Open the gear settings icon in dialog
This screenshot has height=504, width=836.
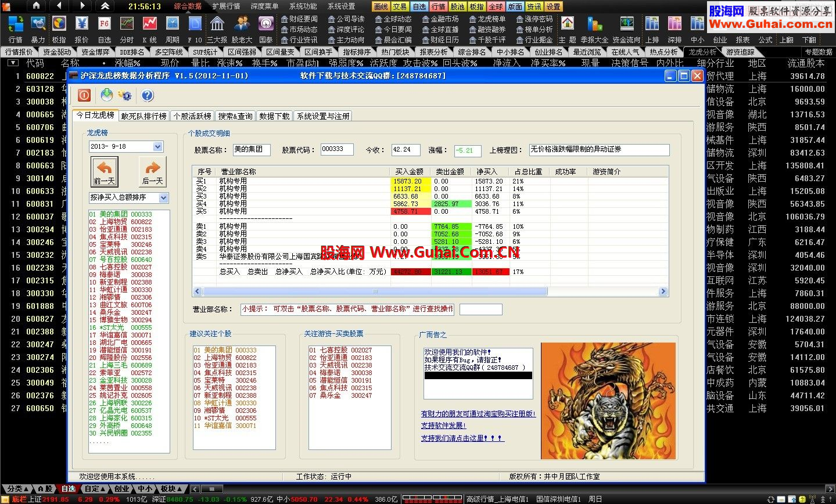pyautogui.click(x=125, y=95)
